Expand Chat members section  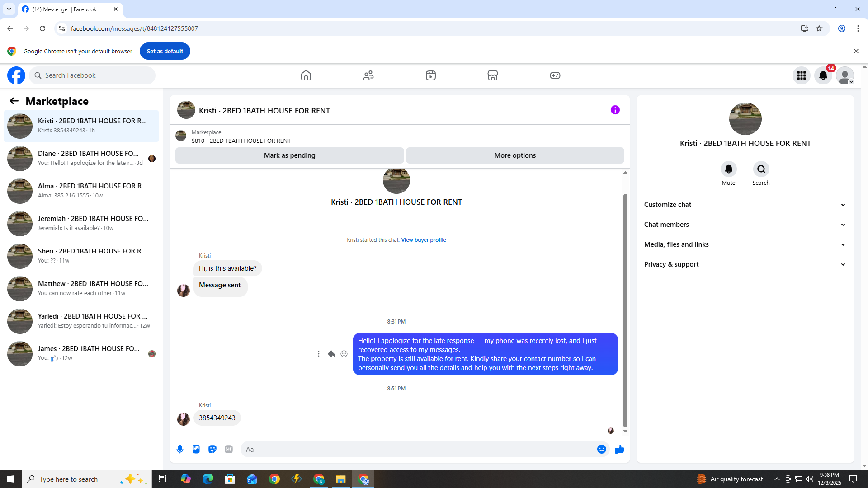coord(745,225)
